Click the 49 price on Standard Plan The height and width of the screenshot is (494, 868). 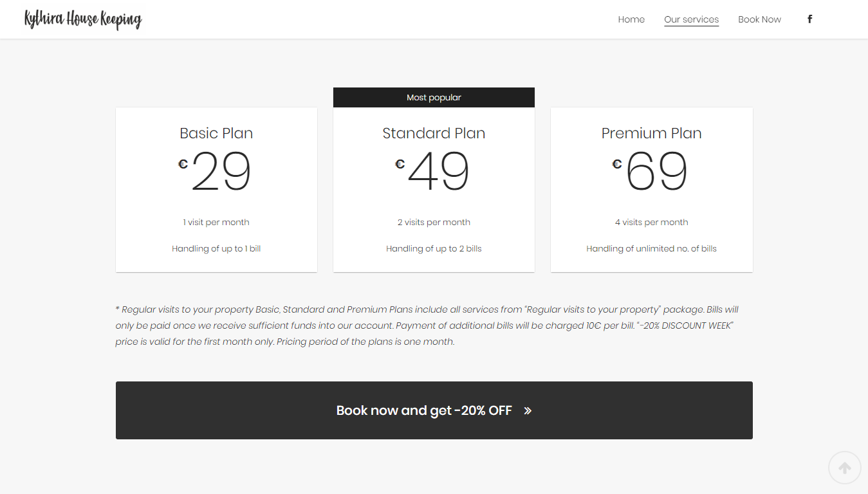(x=439, y=172)
